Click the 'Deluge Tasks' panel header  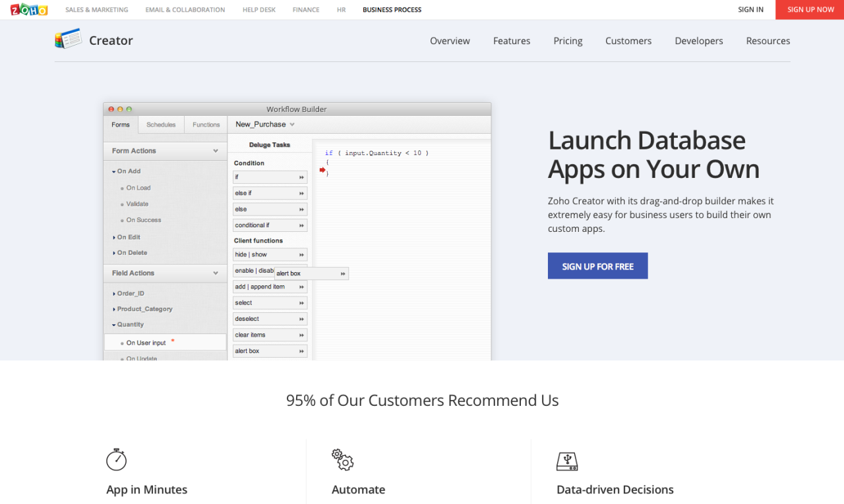[270, 145]
